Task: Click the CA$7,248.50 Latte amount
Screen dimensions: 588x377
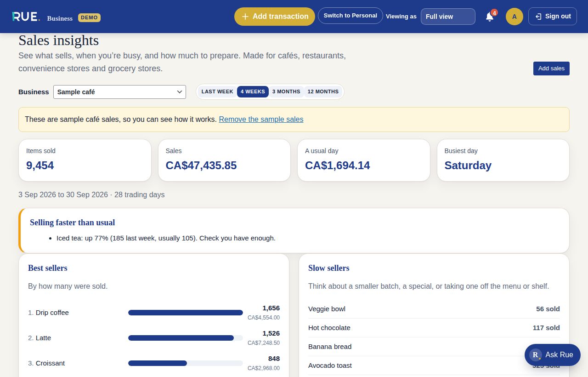Action: click(264, 343)
